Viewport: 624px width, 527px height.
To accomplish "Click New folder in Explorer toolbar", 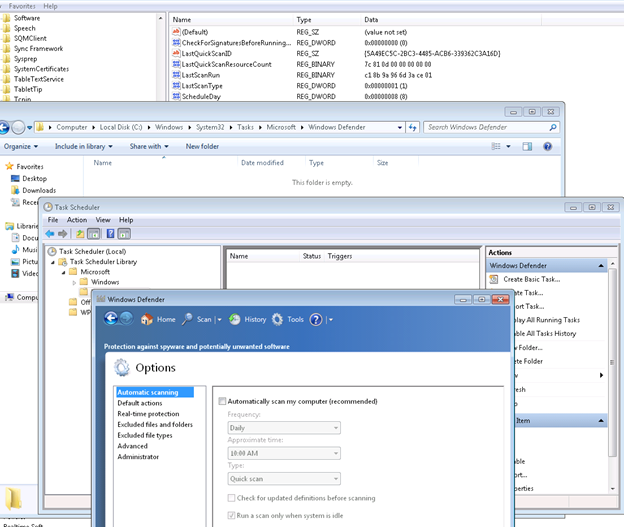I will pyautogui.click(x=202, y=146).
